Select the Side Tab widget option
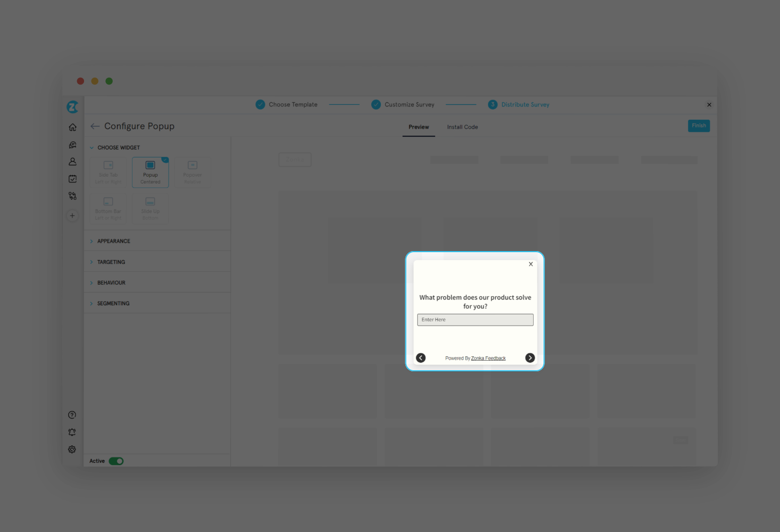 pyautogui.click(x=108, y=172)
